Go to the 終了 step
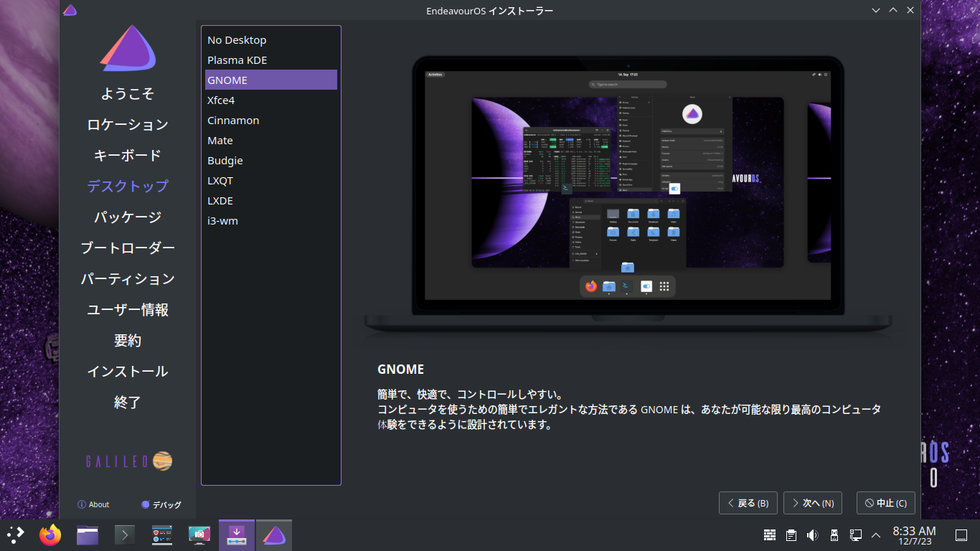 tap(128, 402)
